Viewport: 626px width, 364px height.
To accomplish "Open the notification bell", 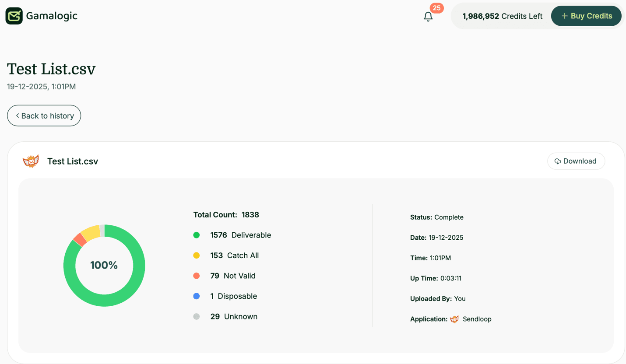I will pos(428,16).
